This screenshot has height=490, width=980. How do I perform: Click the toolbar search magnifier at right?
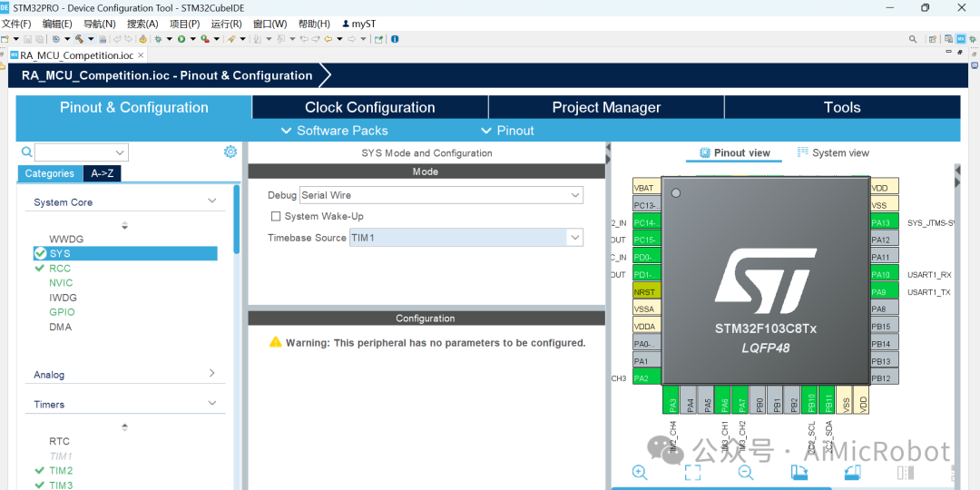coord(913,39)
